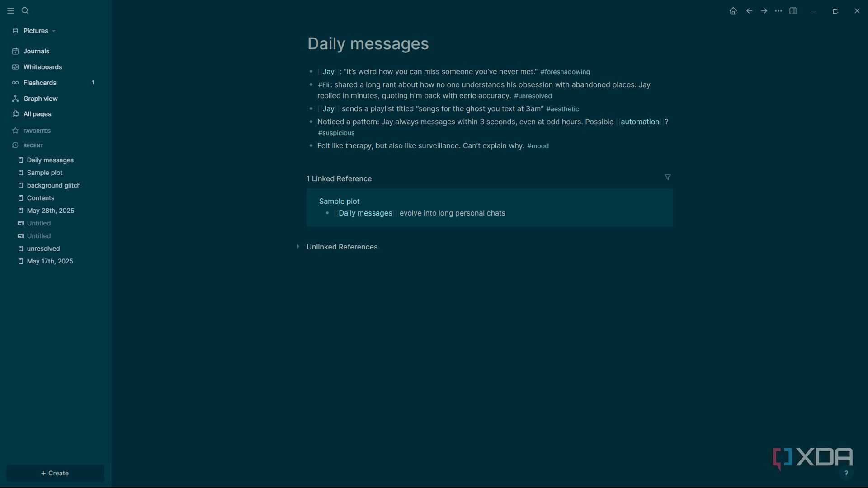Follow the automation page link
The width and height of the screenshot is (868, 488).
[x=640, y=122]
